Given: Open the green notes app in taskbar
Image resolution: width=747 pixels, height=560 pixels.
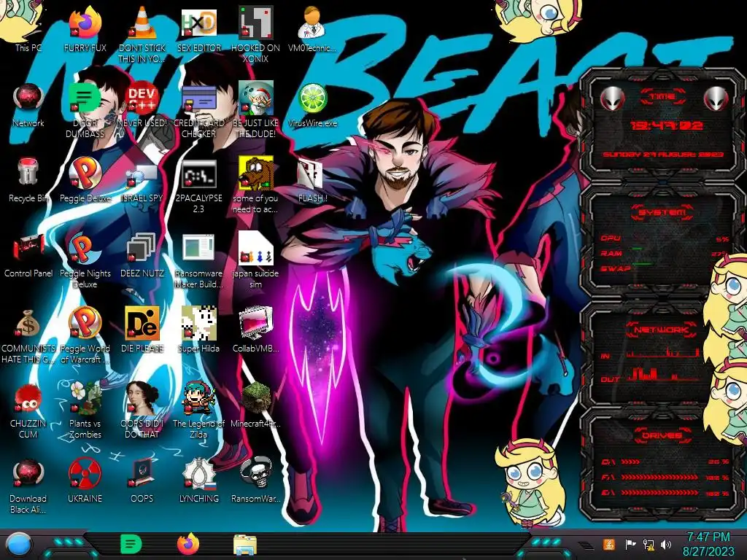Looking at the screenshot, I should [131, 544].
